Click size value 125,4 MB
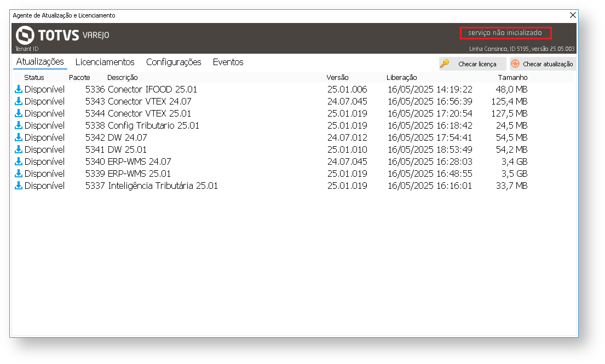Image resolution: width=605 pixels, height=364 pixels. 509,101
